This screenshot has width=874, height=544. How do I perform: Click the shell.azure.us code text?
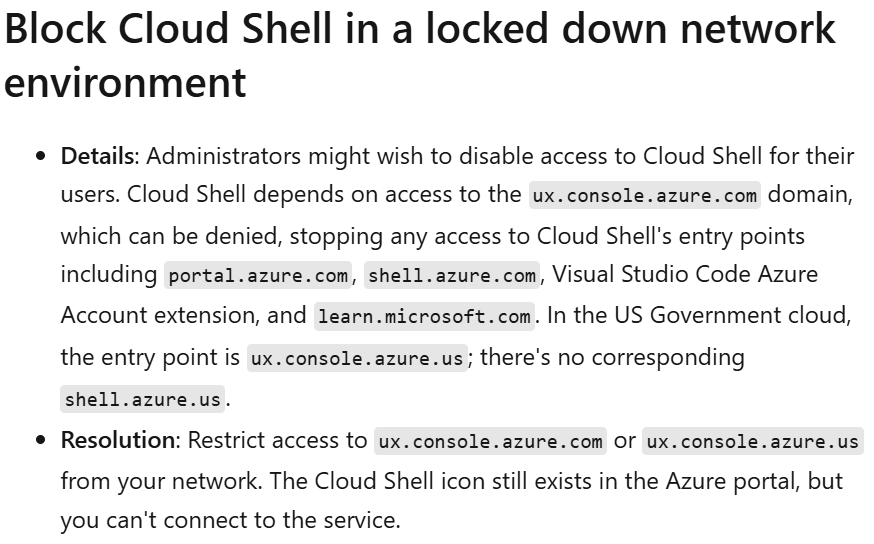tap(142, 400)
